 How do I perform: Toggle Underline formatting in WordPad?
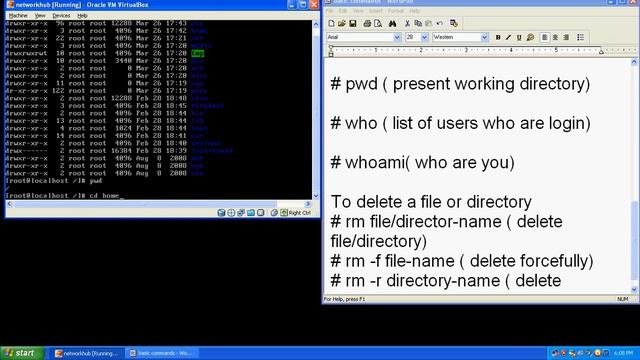[519, 38]
